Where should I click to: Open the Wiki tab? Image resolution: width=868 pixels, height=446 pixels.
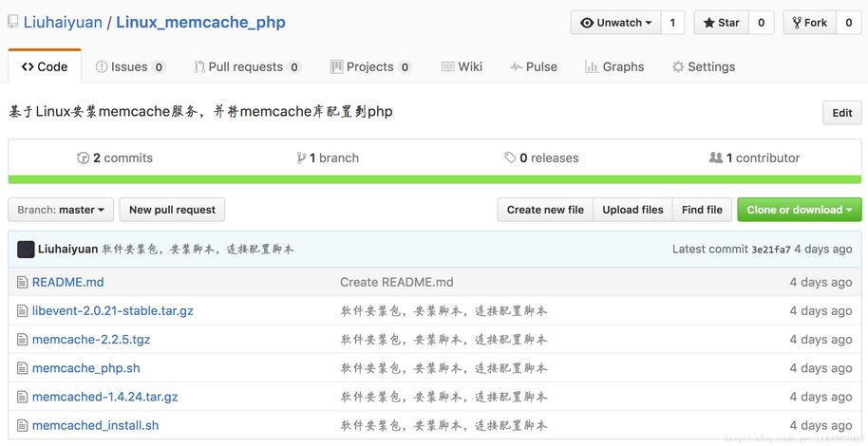(x=462, y=67)
